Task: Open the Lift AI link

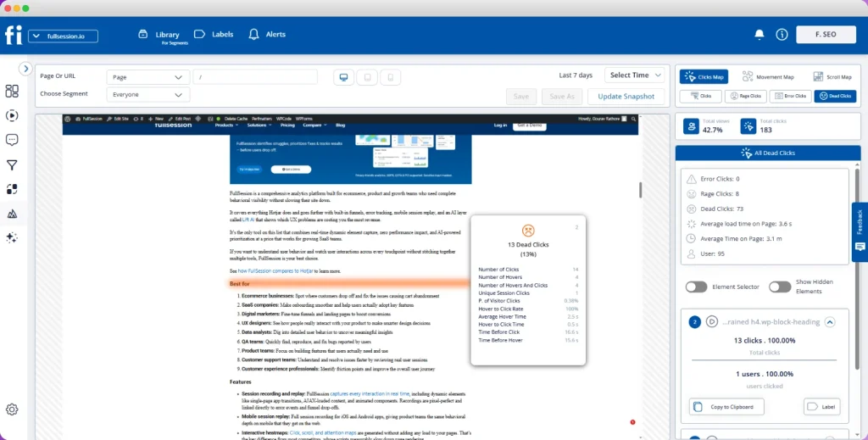Action: [x=248, y=220]
